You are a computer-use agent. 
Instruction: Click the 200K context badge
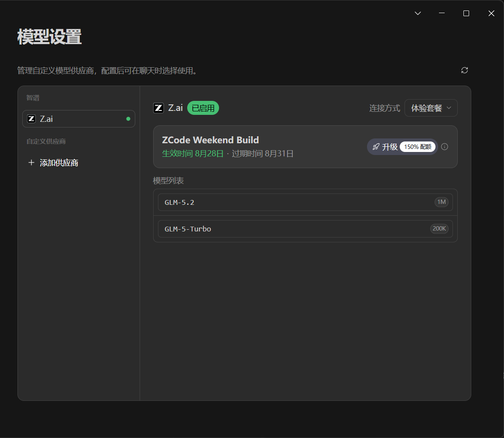point(439,229)
